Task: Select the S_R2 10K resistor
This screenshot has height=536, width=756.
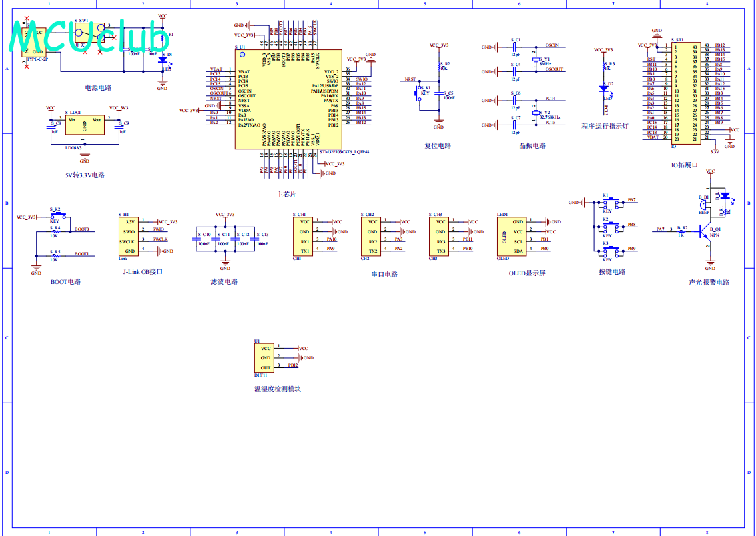Action: coord(440,67)
